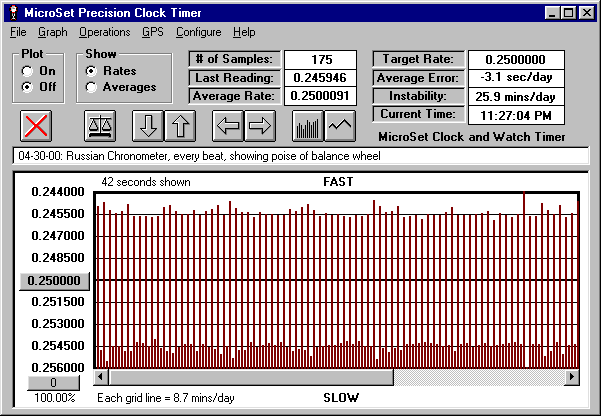Click the 0.245500 axis label
601x416 pixels.
[x=58, y=214]
